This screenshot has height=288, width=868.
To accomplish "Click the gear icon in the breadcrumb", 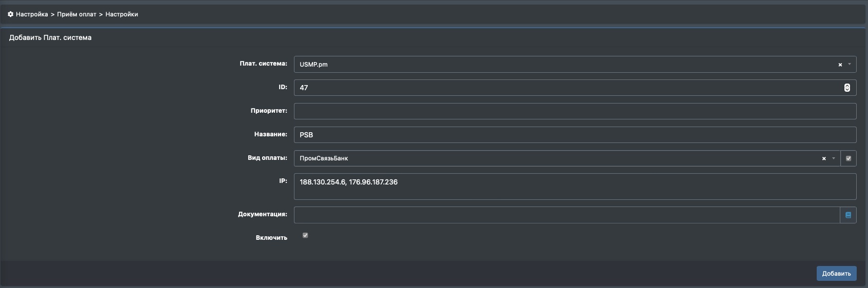I will [x=10, y=14].
